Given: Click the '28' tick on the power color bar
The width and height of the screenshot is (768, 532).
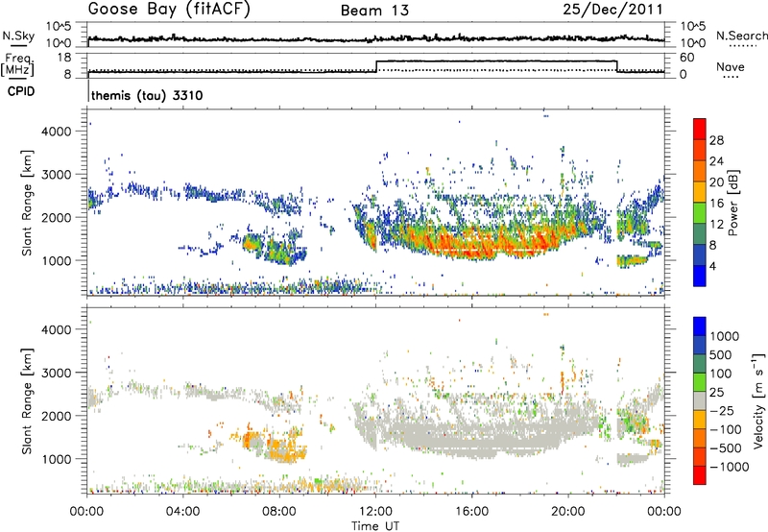Looking at the screenshot, I should pyautogui.click(x=716, y=140).
